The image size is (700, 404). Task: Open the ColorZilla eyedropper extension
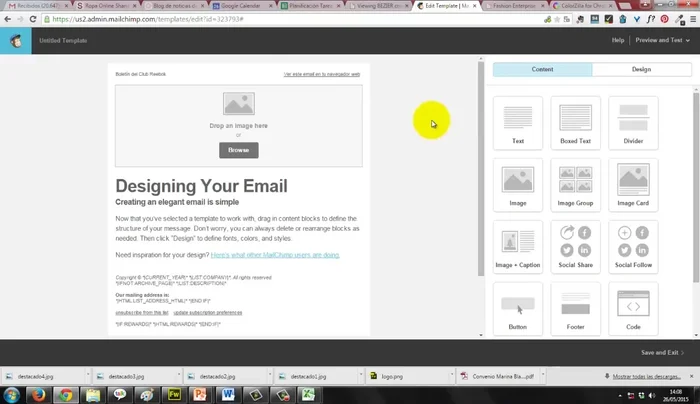[679, 19]
